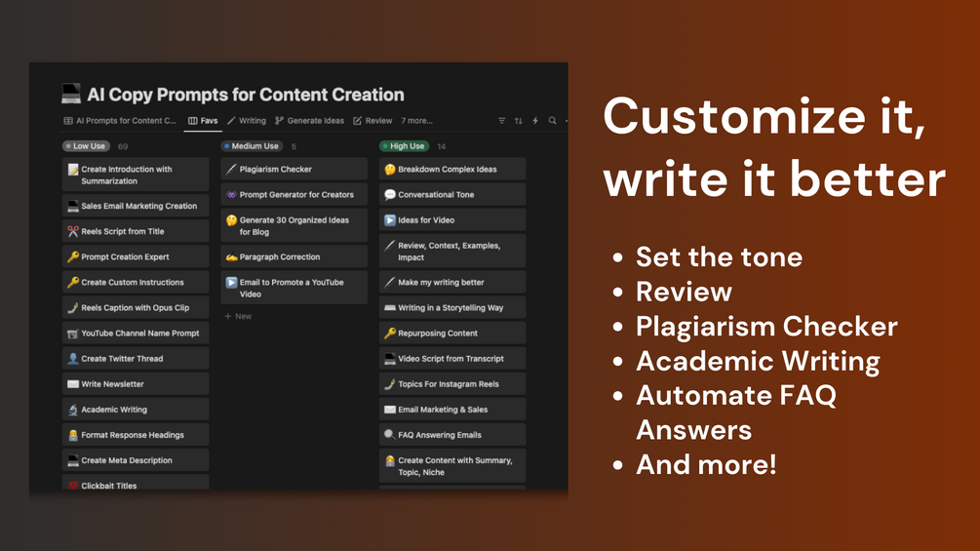Click the microscope icon on Academic Writing
The height and width of the screenshot is (551, 980).
[x=73, y=410]
